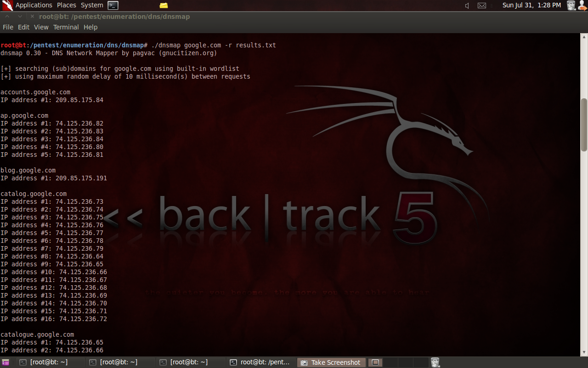Click the IP address 74.125.236.77
This screenshot has height=368, width=588.
coord(79,233)
